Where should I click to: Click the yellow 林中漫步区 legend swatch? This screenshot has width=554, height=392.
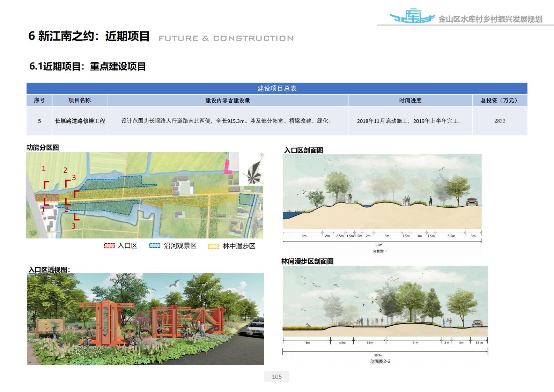coord(213,246)
